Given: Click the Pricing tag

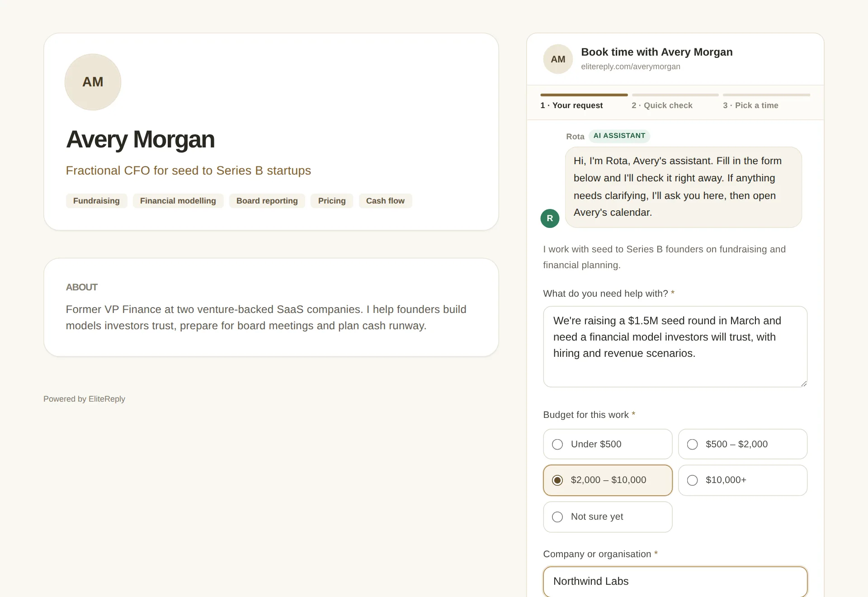Looking at the screenshot, I should pyautogui.click(x=332, y=201).
